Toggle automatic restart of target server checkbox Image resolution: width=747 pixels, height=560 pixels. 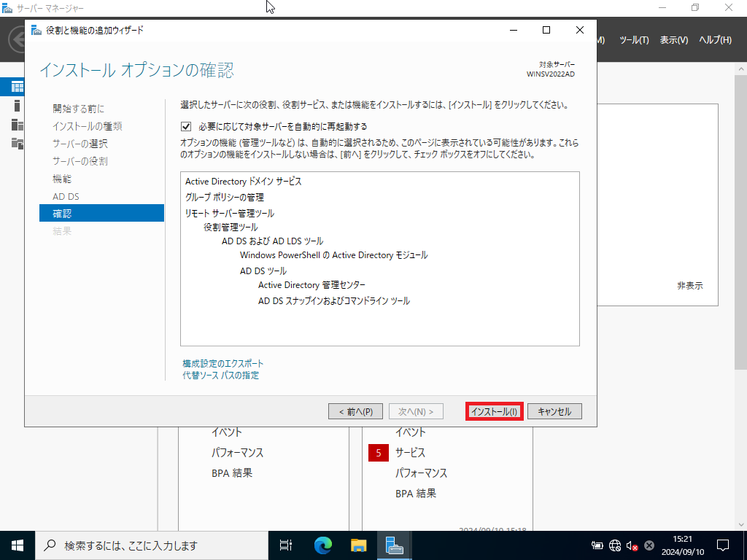tap(186, 127)
